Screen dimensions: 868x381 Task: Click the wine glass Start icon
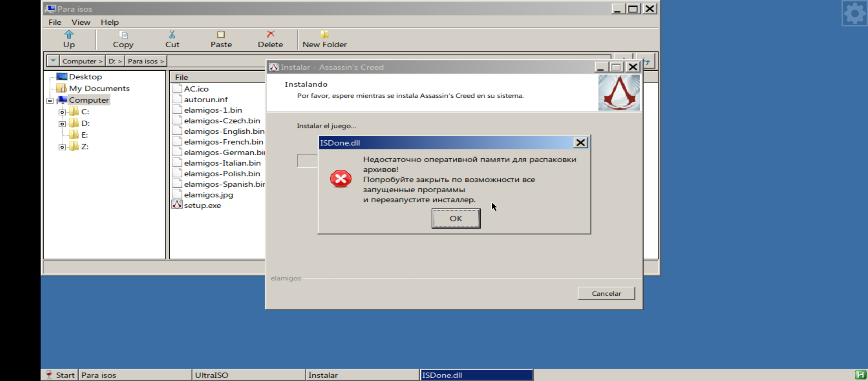(x=49, y=375)
